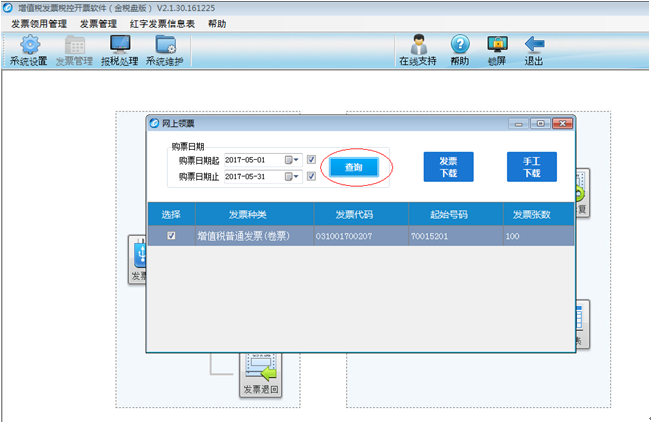This screenshot has height=425, width=651.
Task: Click the 退出 exit arrow icon
Action: [534, 50]
